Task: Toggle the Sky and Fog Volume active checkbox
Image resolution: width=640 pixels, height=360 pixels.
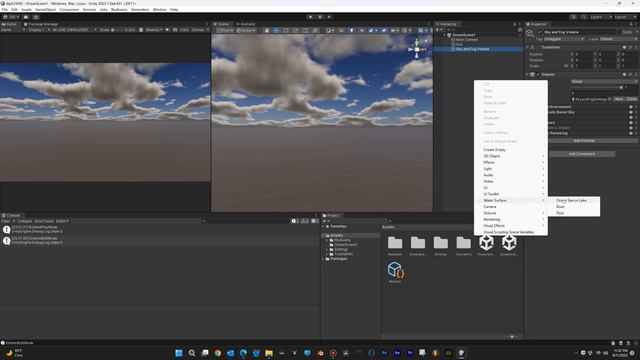Action: pos(540,32)
